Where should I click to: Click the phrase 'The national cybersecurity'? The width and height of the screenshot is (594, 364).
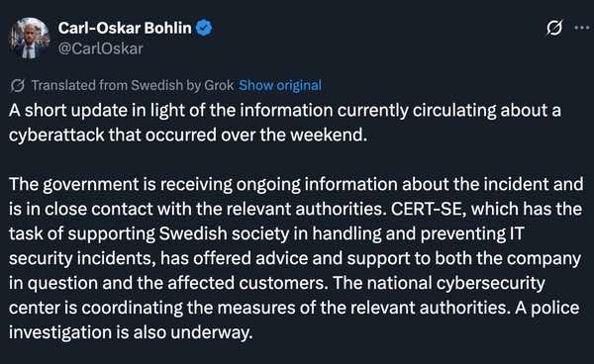pyautogui.click(x=440, y=283)
